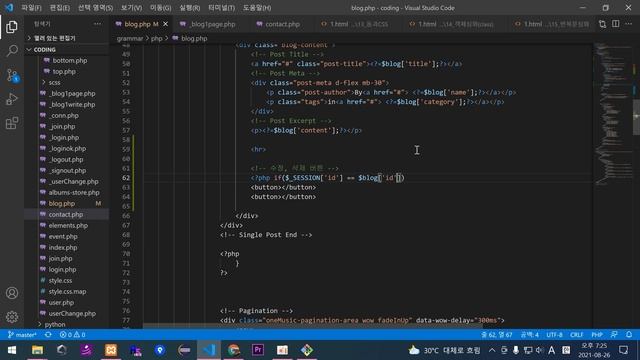Split the editor to the right

(x=616, y=24)
